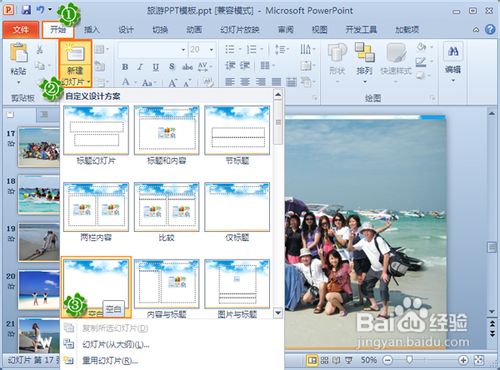Justify text alignment
500x370 pixels.
[x=276, y=82]
